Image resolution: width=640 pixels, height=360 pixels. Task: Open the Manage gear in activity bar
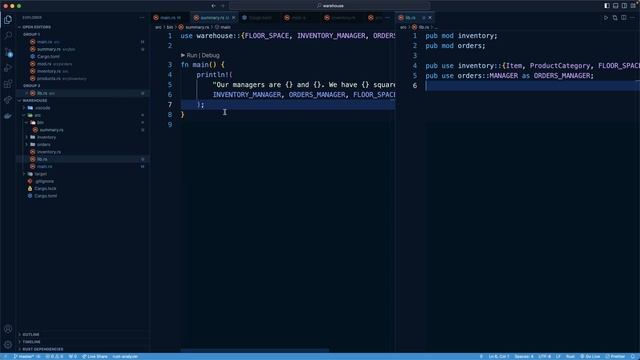(8, 345)
